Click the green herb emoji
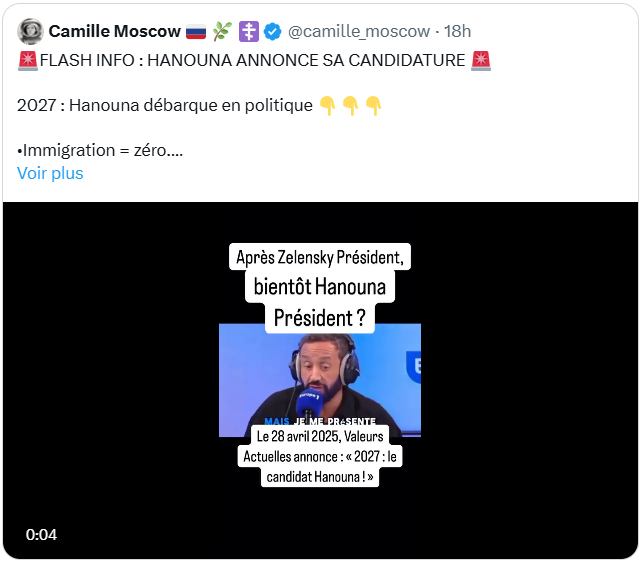The image size is (644, 561). pos(222,32)
